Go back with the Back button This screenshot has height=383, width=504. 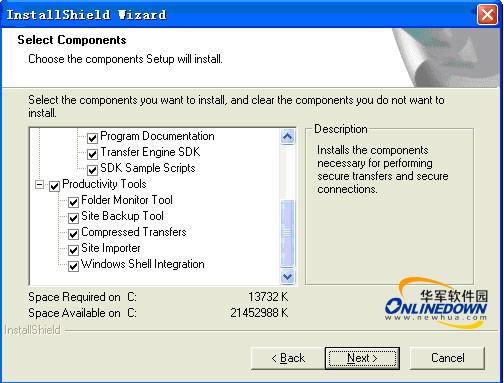point(288,358)
